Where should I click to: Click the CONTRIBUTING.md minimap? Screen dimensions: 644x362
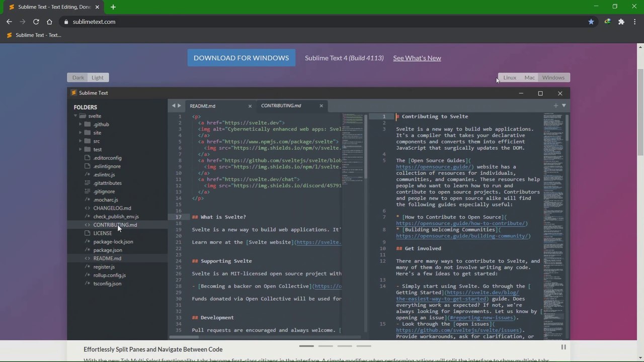click(553, 226)
